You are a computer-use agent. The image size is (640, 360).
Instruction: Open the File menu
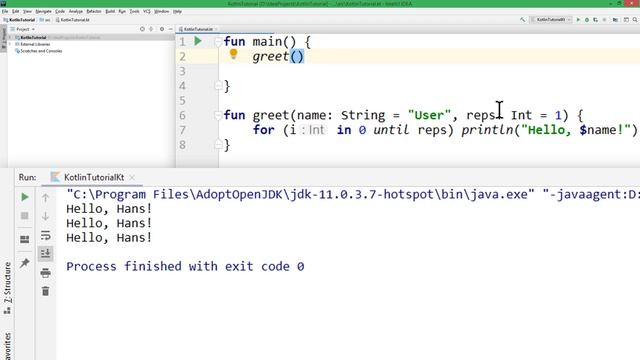click(5, 12)
